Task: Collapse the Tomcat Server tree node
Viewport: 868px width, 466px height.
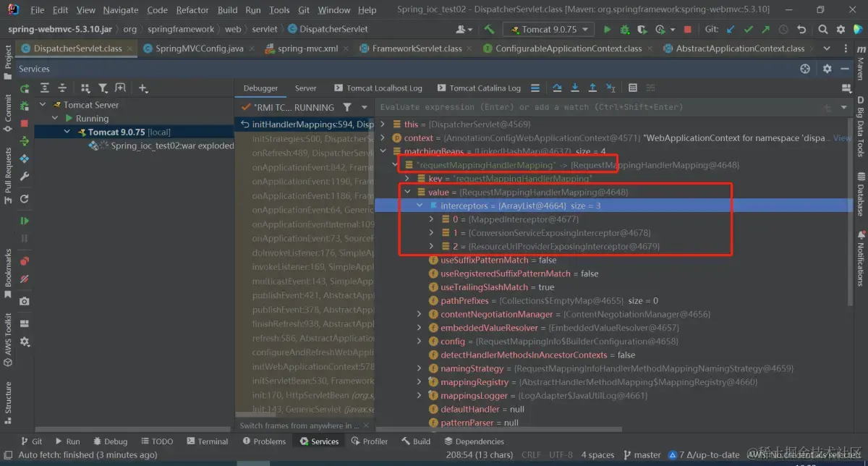Action: [x=43, y=105]
